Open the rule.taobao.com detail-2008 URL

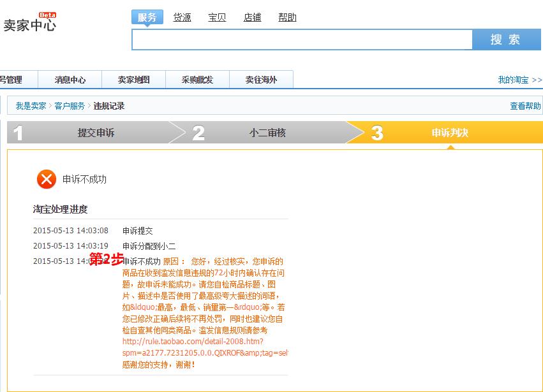coord(205,347)
